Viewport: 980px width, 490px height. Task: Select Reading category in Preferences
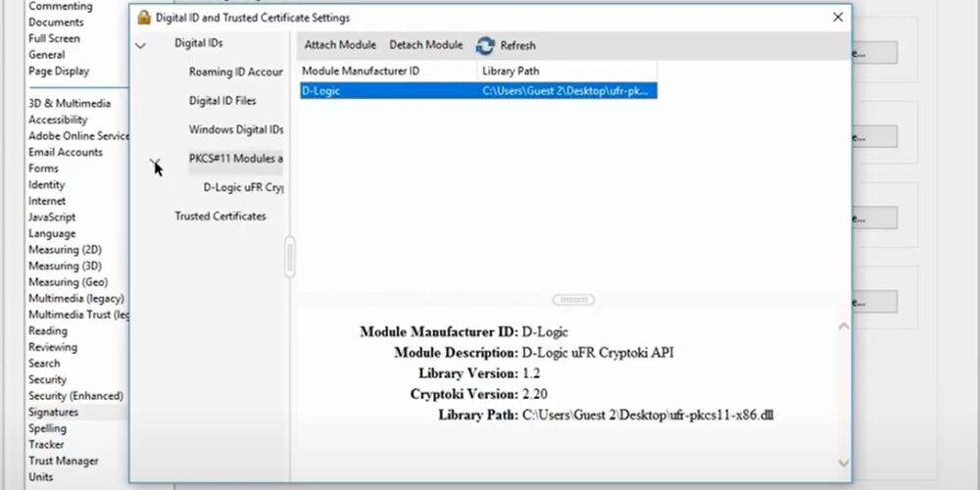(x=47, y=331)
